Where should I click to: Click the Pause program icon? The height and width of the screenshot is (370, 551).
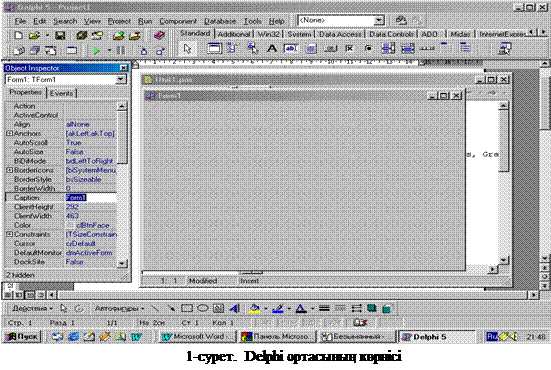121,50
